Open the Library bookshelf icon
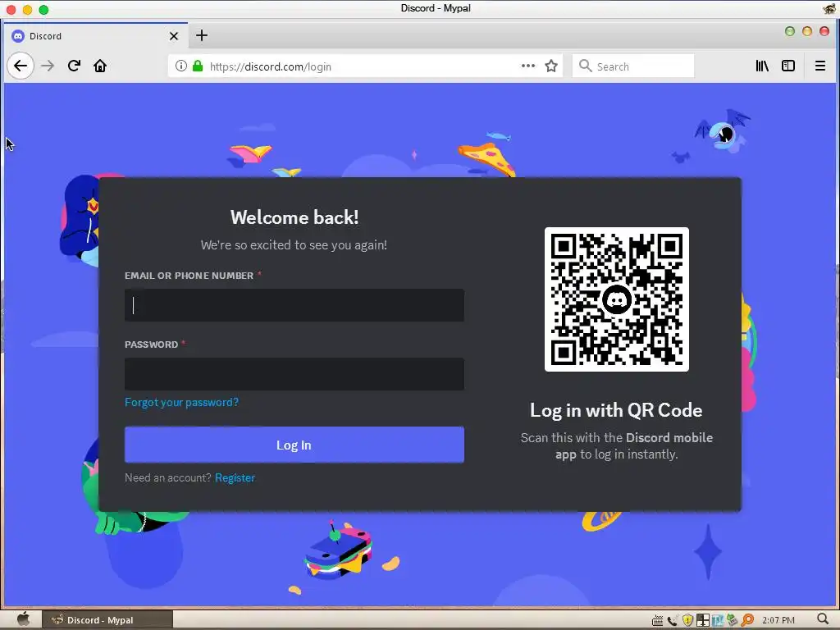This screenshot has height=630, width=840. [762, 66]
